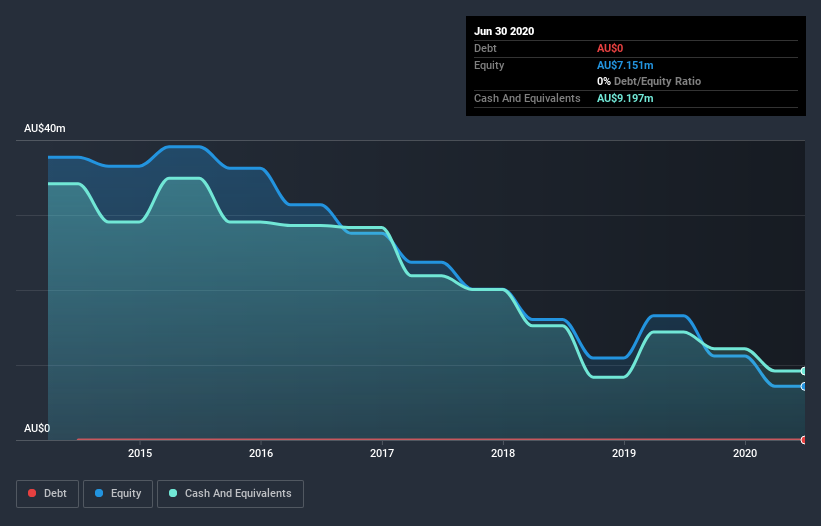This screenshot has height=526, width=821.
Task: Toggle the Debt series legend button
Action: pos(47,494)
